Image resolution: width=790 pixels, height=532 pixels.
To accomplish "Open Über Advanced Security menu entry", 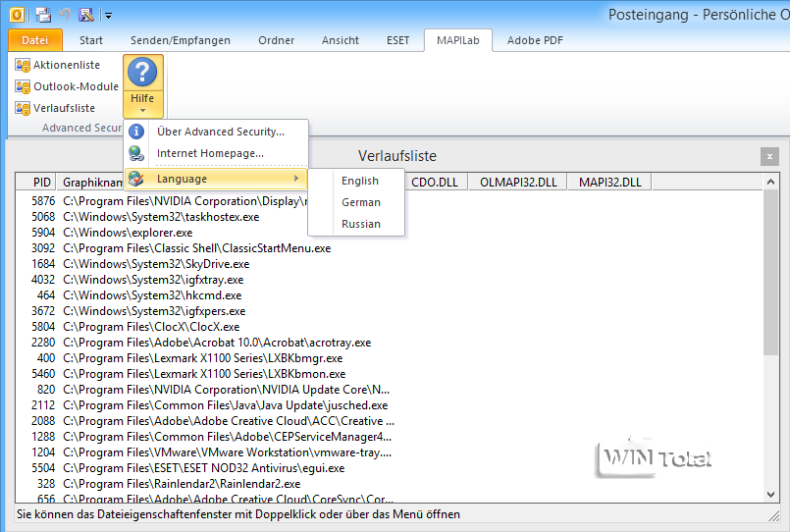I will click(216, 132).
